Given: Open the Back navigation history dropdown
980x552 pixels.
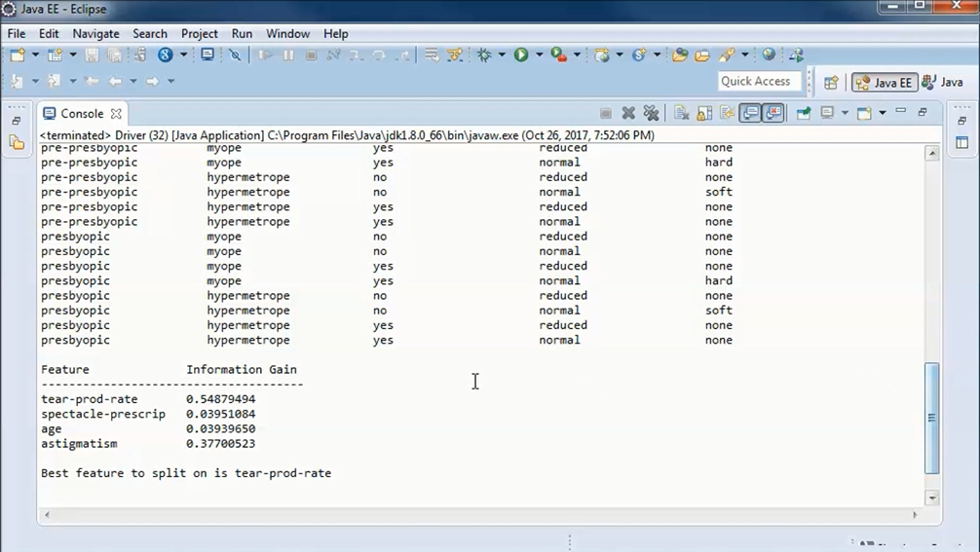Looking at the screenshot, I should tap(133, 81).
